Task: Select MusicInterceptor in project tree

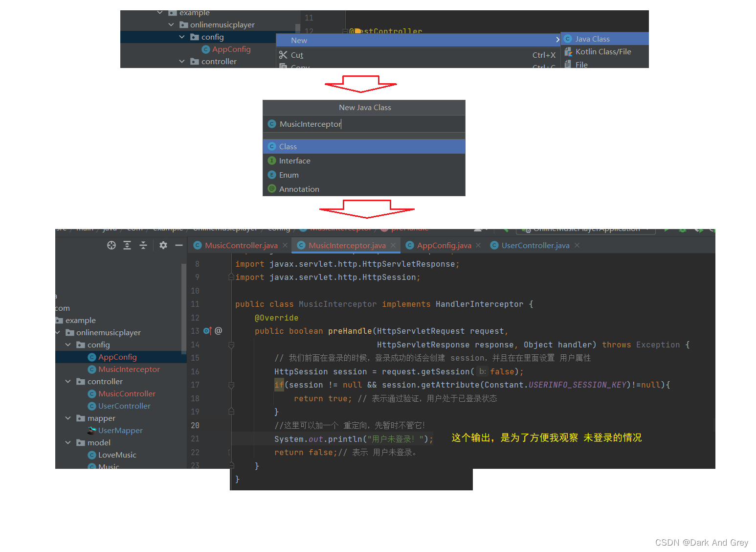Action: click(x=129, y=369)
